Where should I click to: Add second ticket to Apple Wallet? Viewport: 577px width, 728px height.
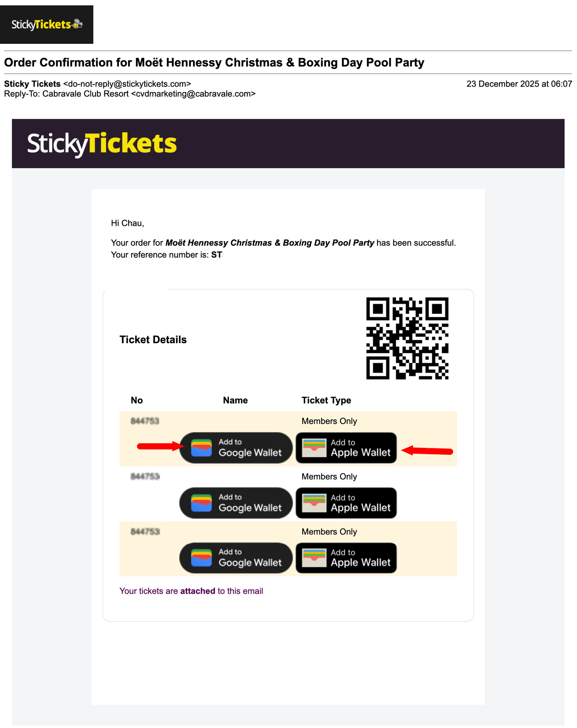tap(346, 503)
